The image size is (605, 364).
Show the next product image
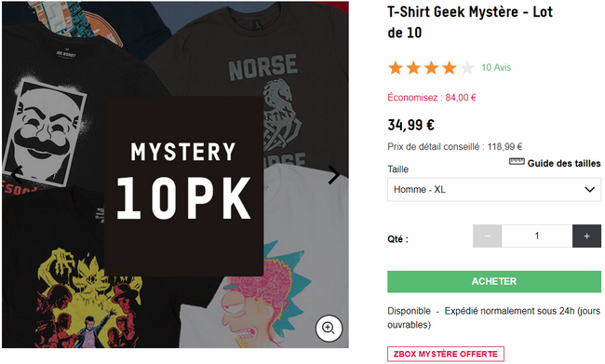(334, 174)
